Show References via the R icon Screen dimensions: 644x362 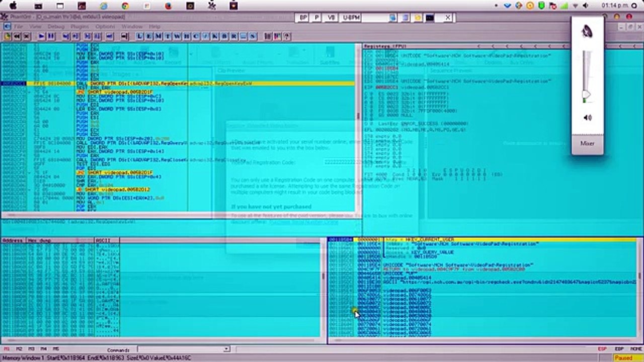click(x=233, y=36)
